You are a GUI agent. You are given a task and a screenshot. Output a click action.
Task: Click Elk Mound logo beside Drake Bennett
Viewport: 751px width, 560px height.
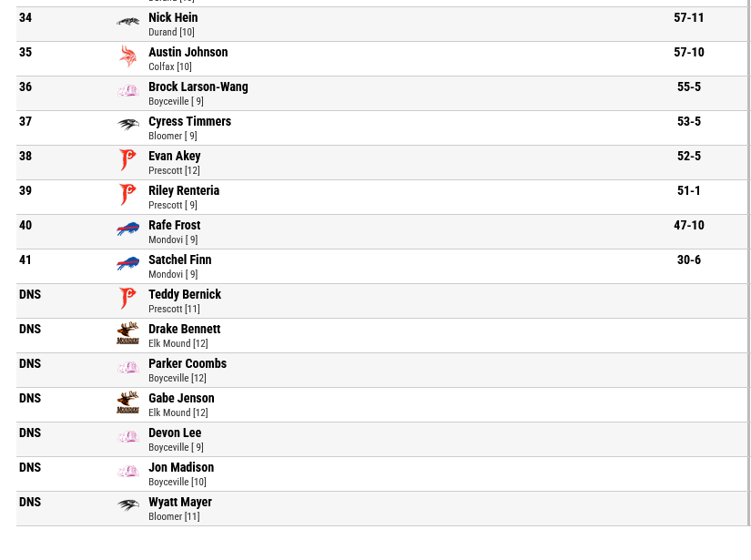point(127,333)
